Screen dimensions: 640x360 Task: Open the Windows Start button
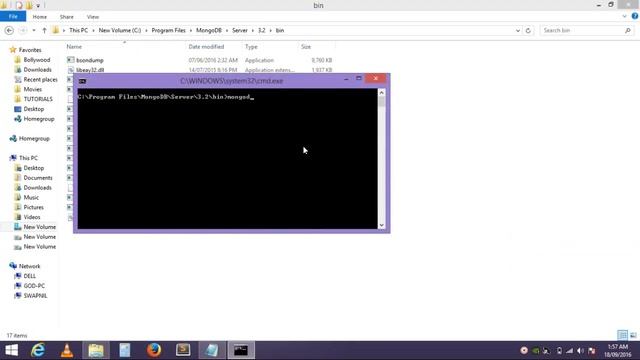point(11,350)
